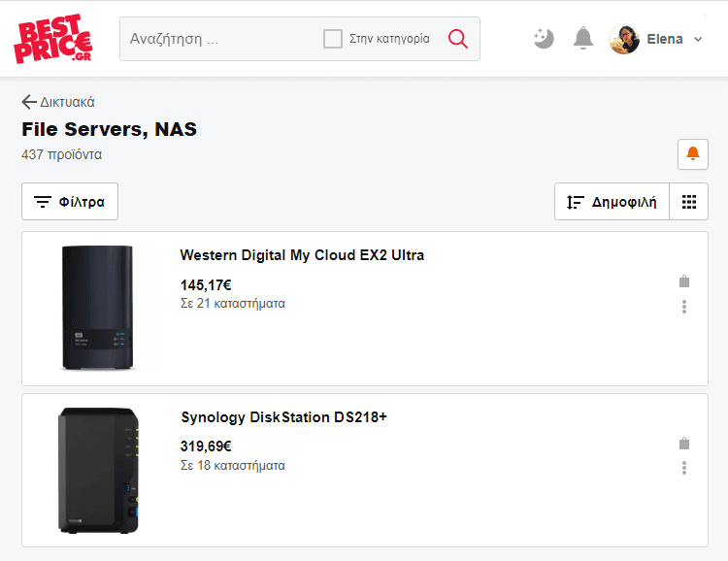Image resolution: width=728 pixels, height=561 pixels.
Task: Add Synology DS218+ to shopping list
Action: pos(684,443)
